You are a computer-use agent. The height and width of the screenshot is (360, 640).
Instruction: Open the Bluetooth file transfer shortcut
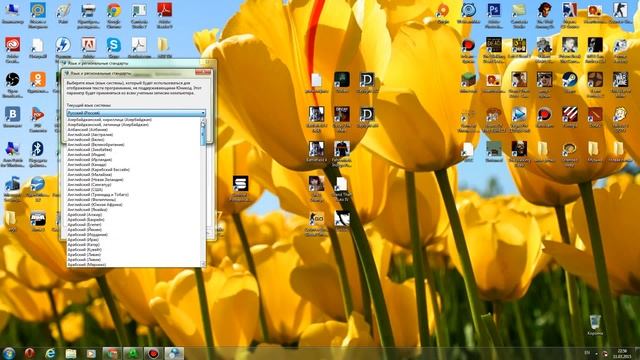tap(38, 149)
